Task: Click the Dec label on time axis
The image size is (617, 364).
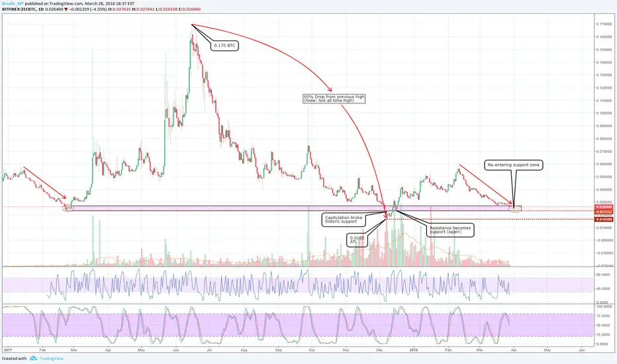Action: tap(379, 349)
